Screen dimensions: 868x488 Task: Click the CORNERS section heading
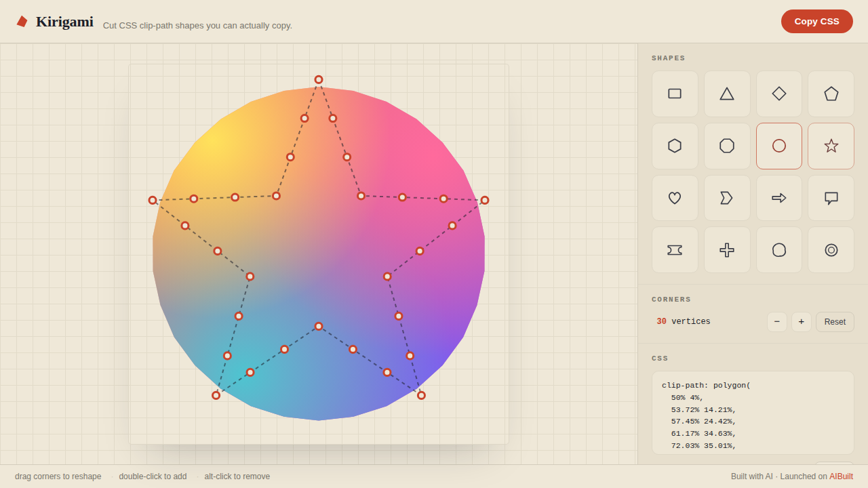coord(671,300)
